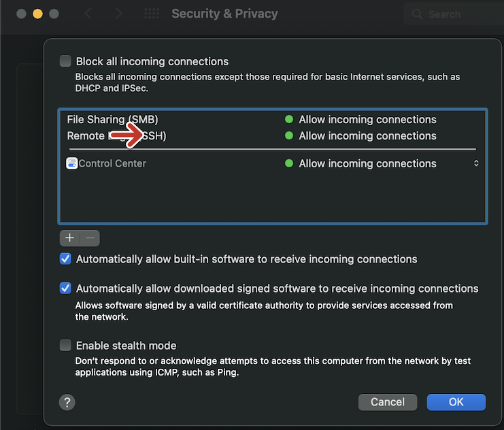
Task: Enable stealth mode checkbox
Action: (x=65, y=345)
